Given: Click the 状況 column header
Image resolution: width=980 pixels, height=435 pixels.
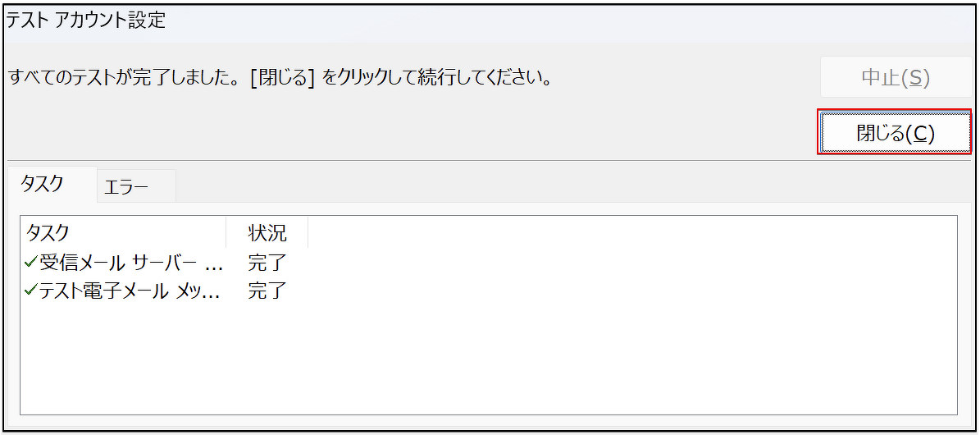Looking at the screenshot, I should [x=267, y=232].
